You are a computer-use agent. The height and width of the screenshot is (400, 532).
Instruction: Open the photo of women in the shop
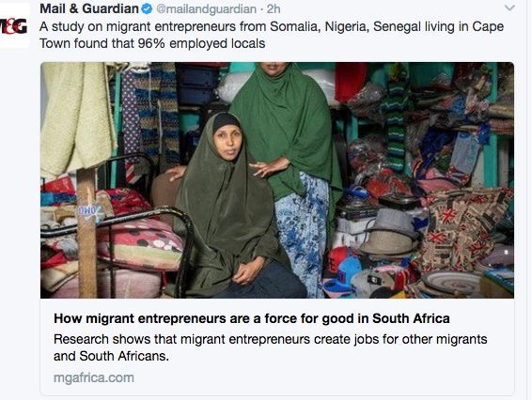(x=277, y=180)
